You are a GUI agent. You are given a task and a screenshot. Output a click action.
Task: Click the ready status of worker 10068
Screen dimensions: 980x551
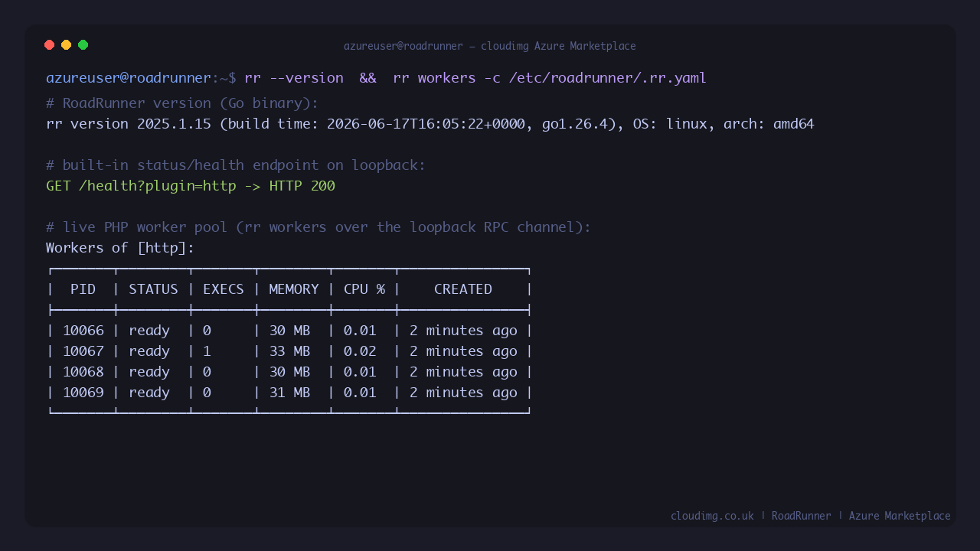click(149, 372)
